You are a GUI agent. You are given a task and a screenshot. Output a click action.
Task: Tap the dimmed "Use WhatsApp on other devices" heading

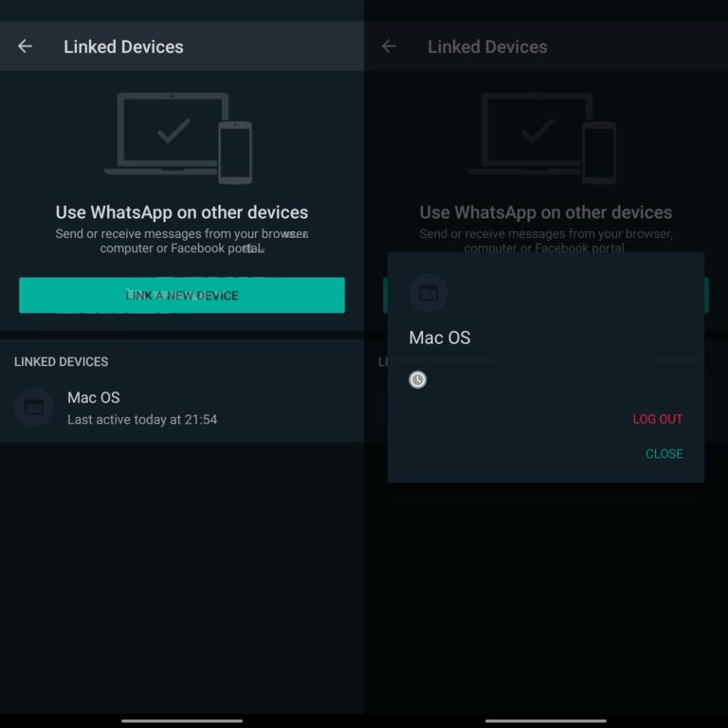coord(546,212)
